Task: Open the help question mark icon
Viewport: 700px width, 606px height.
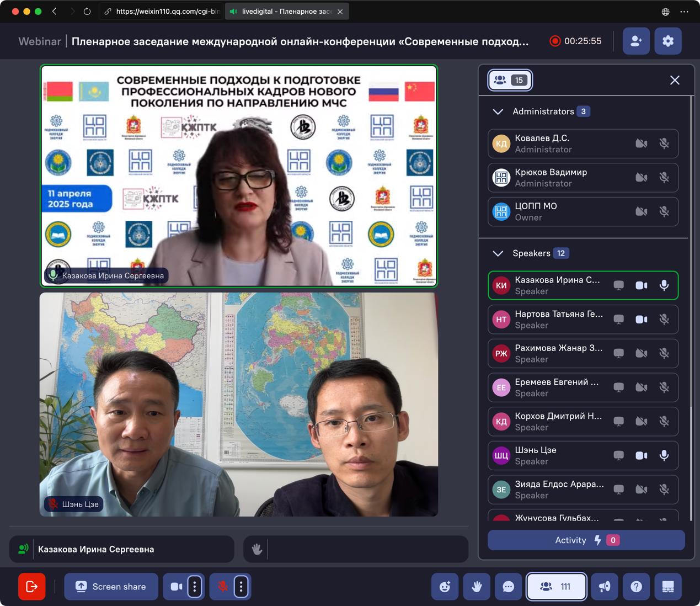Action: (x=636, y=587)
